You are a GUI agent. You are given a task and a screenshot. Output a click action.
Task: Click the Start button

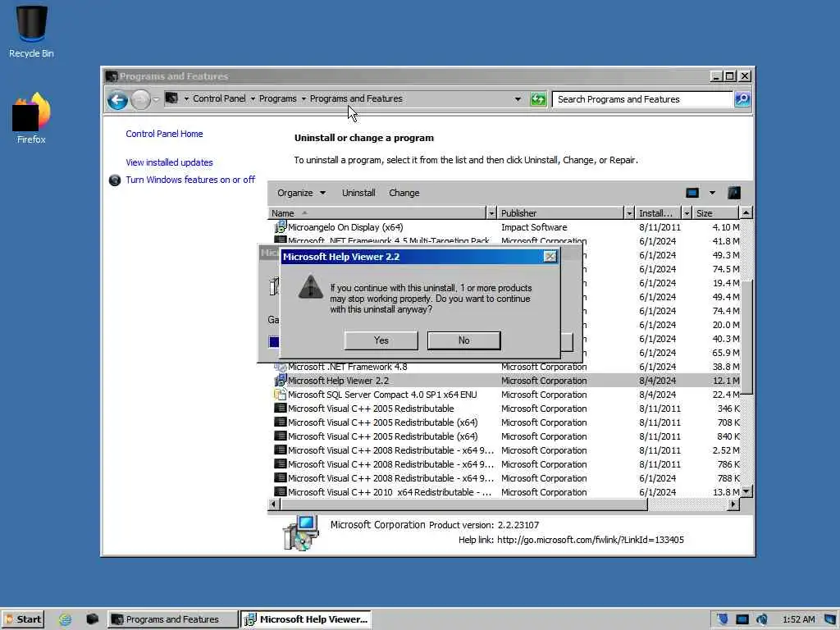(23, 619)
